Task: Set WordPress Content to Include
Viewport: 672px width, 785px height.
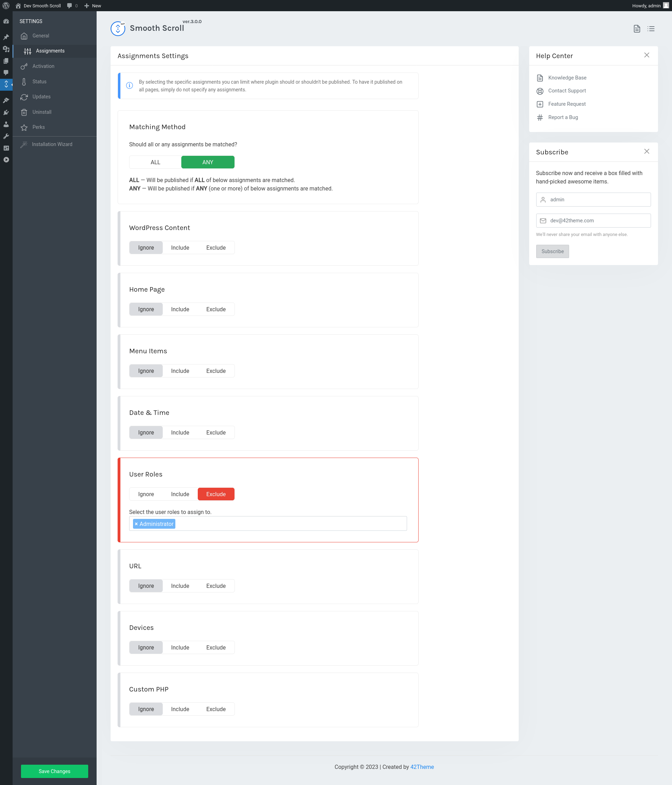Action: [180, 248]
